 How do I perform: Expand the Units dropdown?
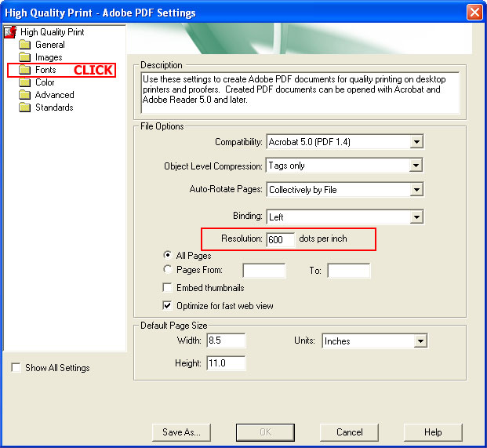(x=420, y=341)
